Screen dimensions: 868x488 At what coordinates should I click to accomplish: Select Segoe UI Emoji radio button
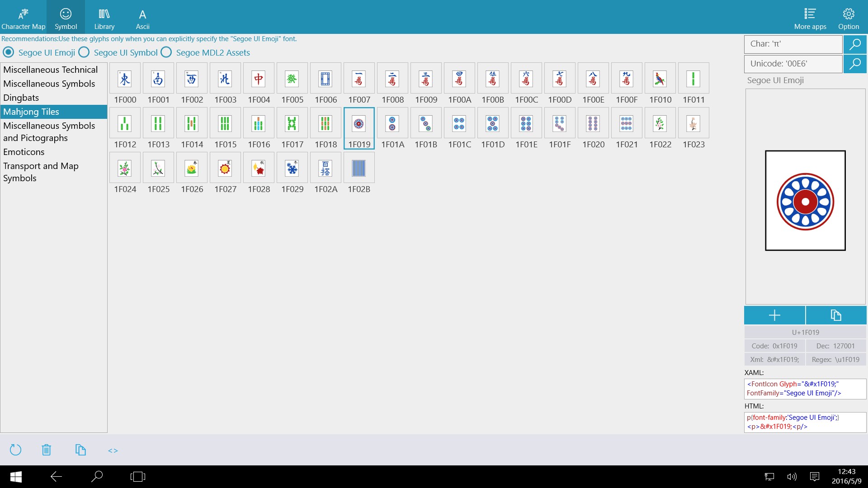(9, 52)
